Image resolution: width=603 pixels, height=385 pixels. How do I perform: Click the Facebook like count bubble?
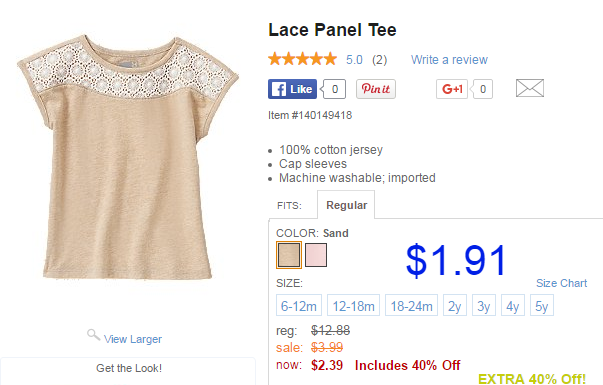(334, 89)
